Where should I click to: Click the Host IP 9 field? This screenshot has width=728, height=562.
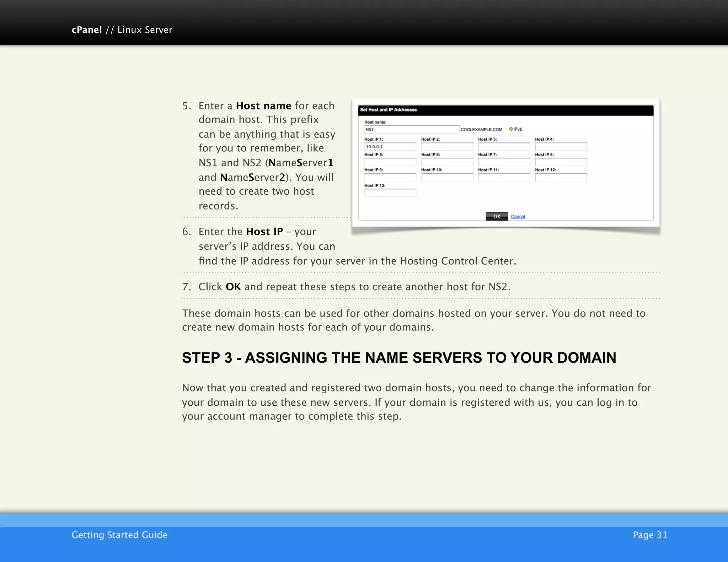click(390, 177)
